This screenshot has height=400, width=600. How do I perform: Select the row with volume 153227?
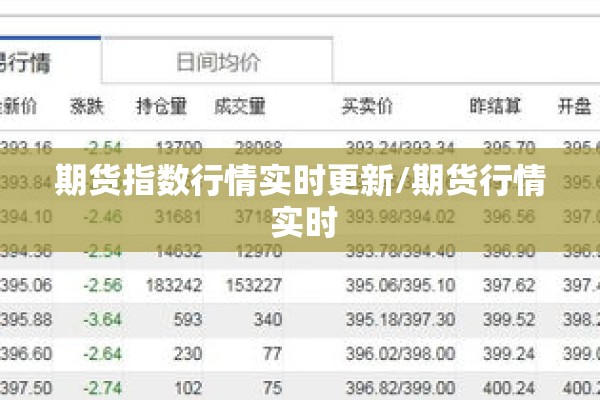click(300, 286)
